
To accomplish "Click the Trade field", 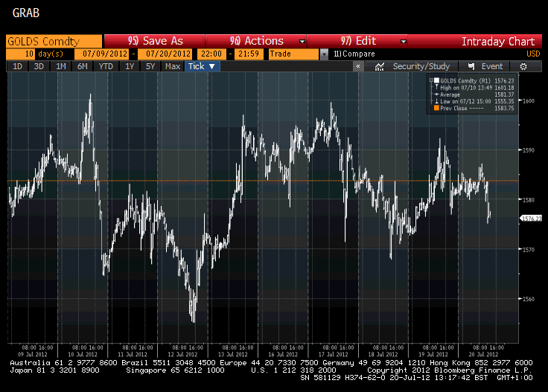I will click(293, 54).
